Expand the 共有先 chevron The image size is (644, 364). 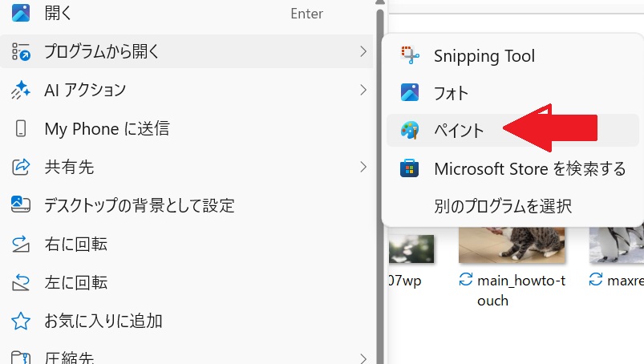(x=363, y=167)
